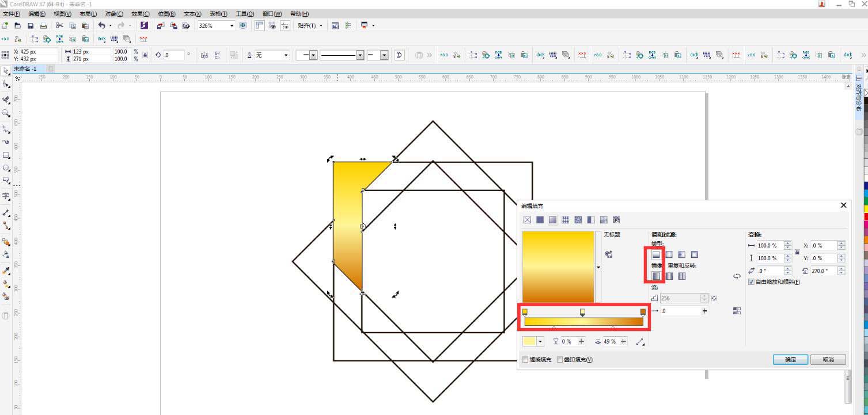Viewport: 868px width, 415px height.
Task: Click the Undo arrow icon
Action: [101, 26]
